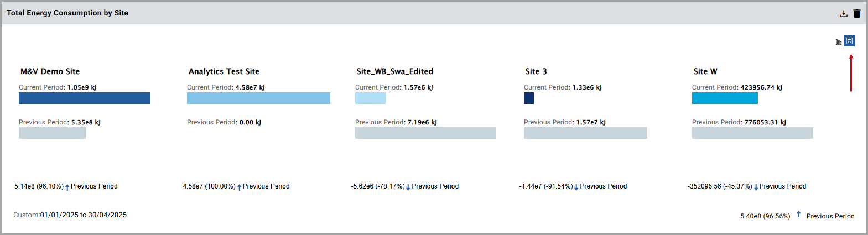Delete the widget using the trash icon
Viewport: 868px width, 235px height.
pyautogui.click(x=857, y=13)
